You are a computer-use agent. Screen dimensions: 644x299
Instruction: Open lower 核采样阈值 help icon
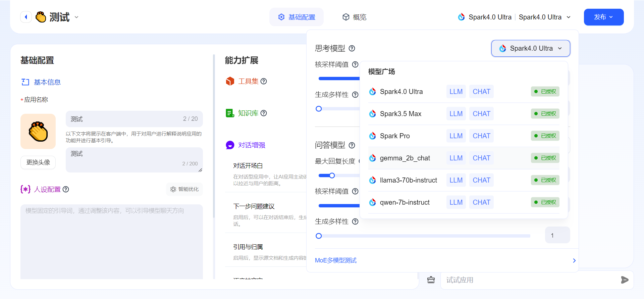click(x=355, y=191)
